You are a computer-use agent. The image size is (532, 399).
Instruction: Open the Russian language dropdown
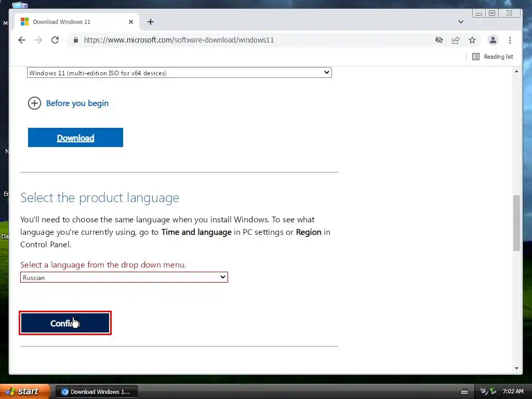pos(124,277)
